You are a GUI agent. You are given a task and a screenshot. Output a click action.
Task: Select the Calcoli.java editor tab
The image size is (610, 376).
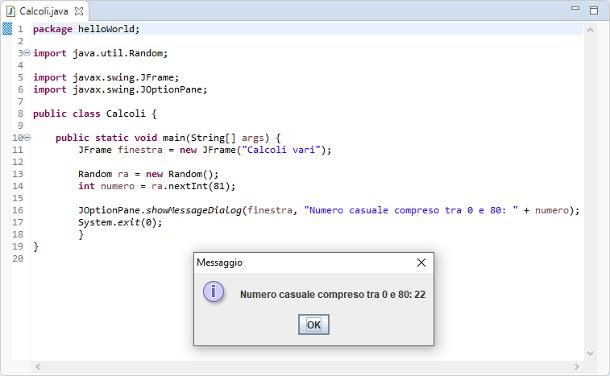pos(44,11)
